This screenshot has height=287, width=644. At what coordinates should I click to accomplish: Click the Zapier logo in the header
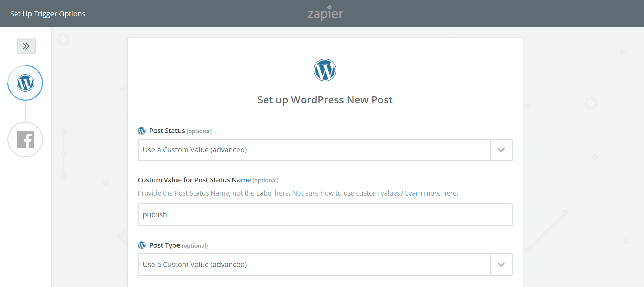(324, 14)
